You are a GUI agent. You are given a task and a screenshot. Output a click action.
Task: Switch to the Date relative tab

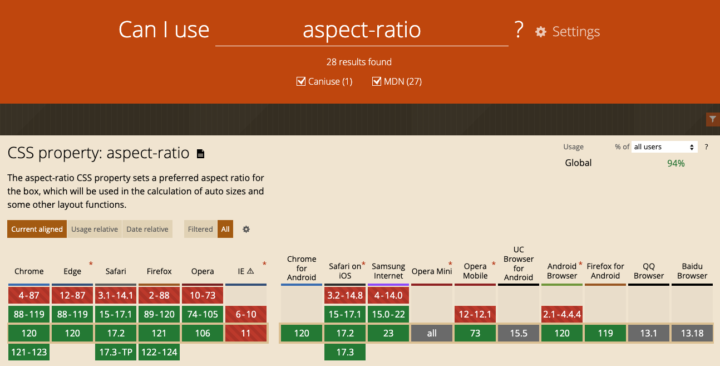(x=147, y=229)
